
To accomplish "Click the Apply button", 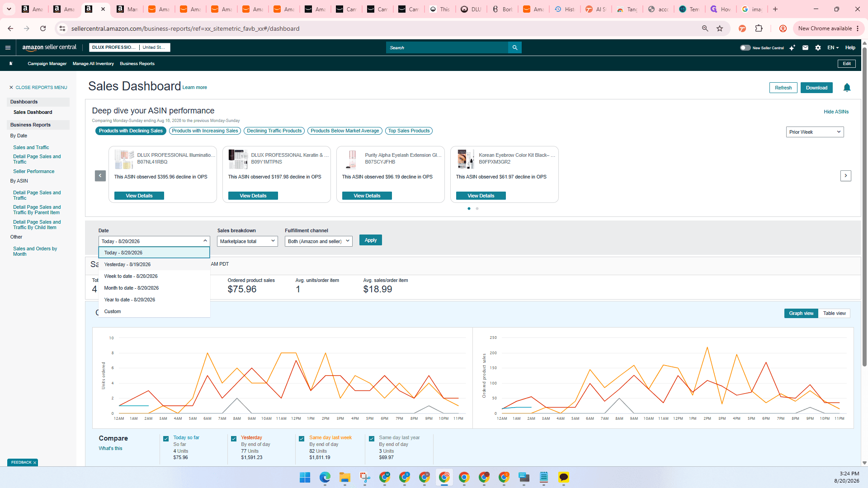I will coord(371,240).
